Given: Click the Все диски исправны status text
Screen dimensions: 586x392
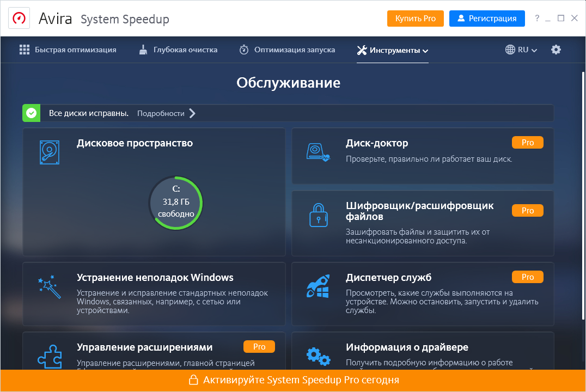Looking at the screenshot, I should point(89,113).
